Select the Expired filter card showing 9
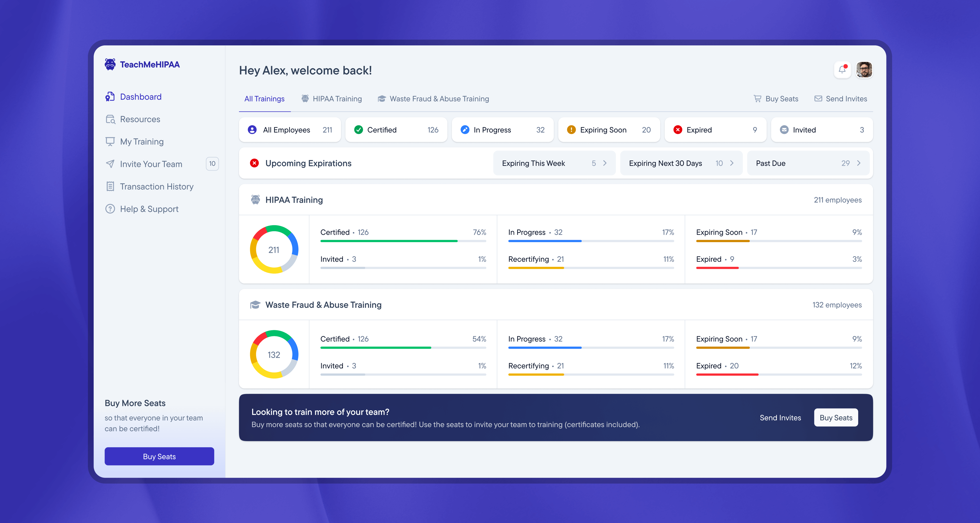 tap(716, 130)
